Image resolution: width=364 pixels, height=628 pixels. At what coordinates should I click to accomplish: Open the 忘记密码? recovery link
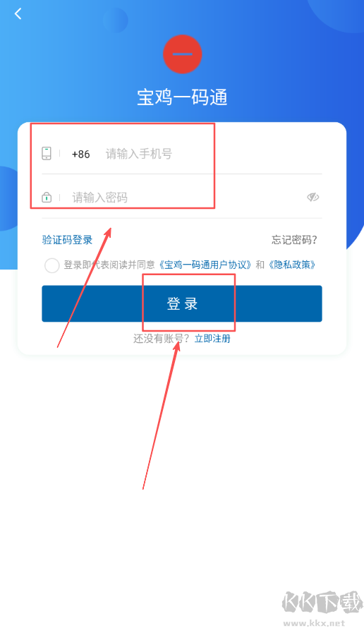[294, 240]
